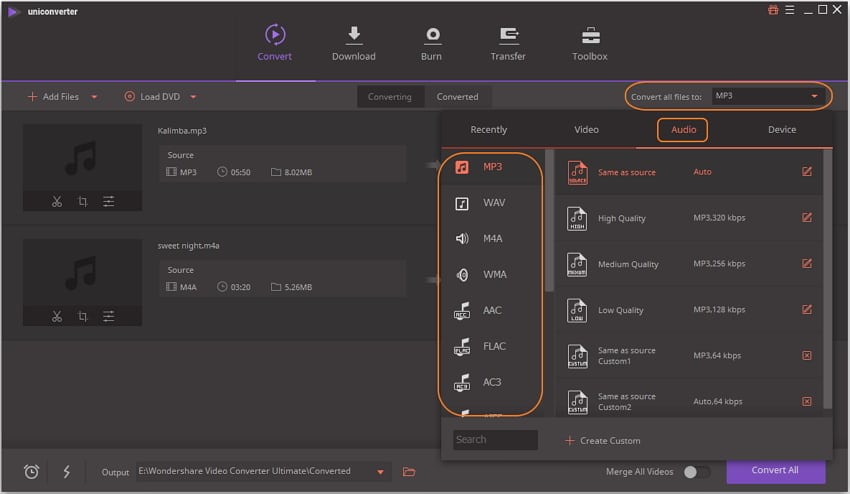Open the Add Files dropdown arrow

(x=95, y=97)
